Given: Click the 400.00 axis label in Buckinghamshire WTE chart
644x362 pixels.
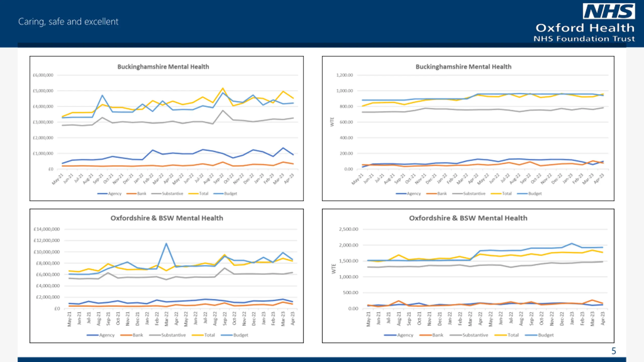Looking at the screenshot, I should (346, 138).
